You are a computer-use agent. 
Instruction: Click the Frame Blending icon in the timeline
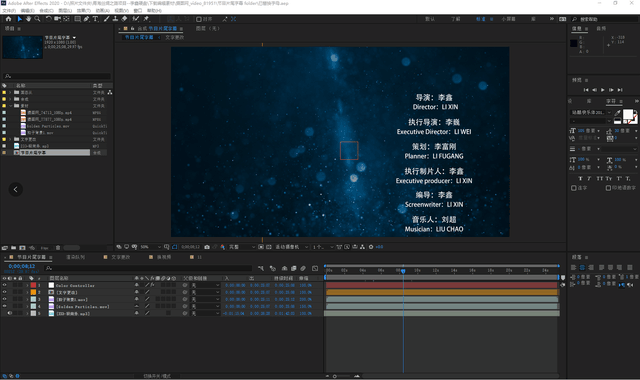point(293,268)
